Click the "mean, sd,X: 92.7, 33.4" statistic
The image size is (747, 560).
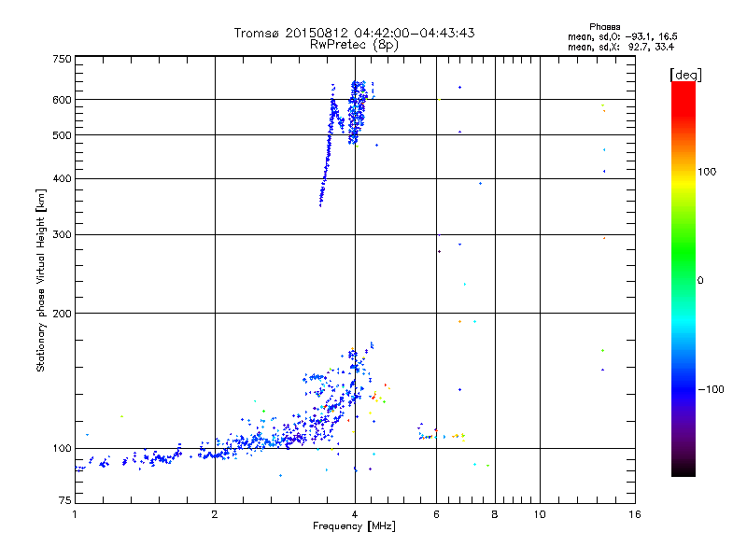click(621, 47)
